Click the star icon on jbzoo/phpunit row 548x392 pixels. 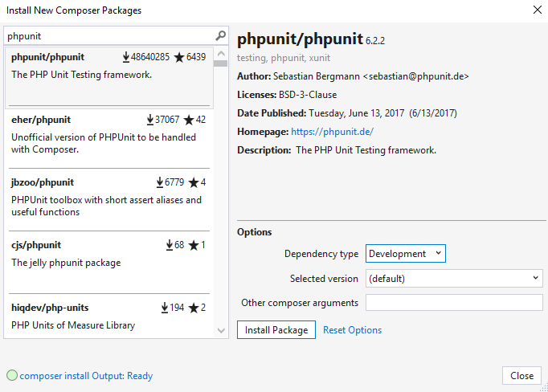pos(194,182)
